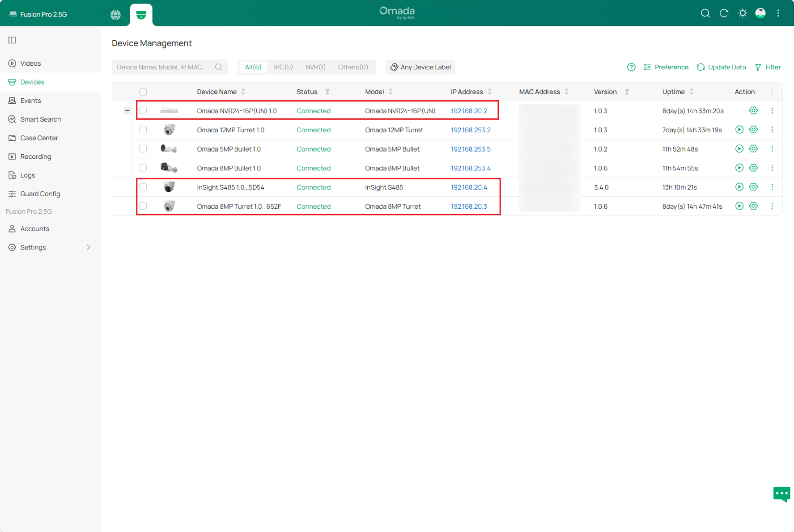Check the InSight S485 1.0_5D54 checkbox
The height and width of the screenshot is (532, 794).
[143, 187]
